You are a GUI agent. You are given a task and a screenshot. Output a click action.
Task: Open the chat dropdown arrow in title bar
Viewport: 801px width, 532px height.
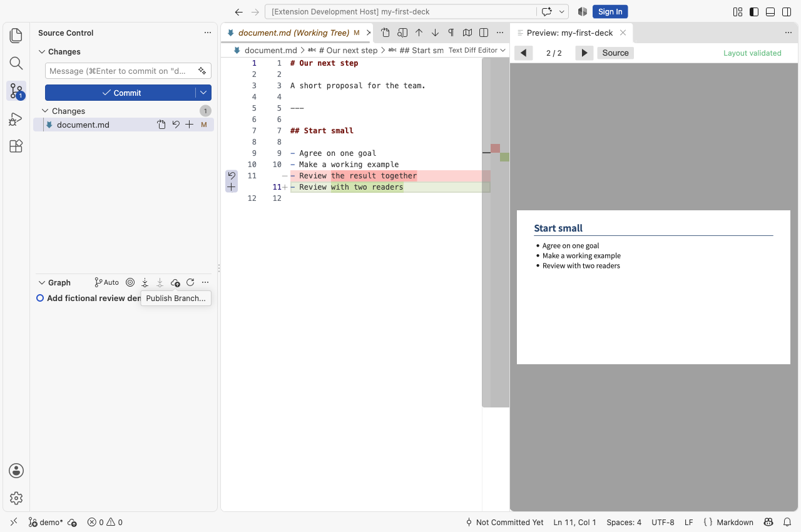coord(562,12)
